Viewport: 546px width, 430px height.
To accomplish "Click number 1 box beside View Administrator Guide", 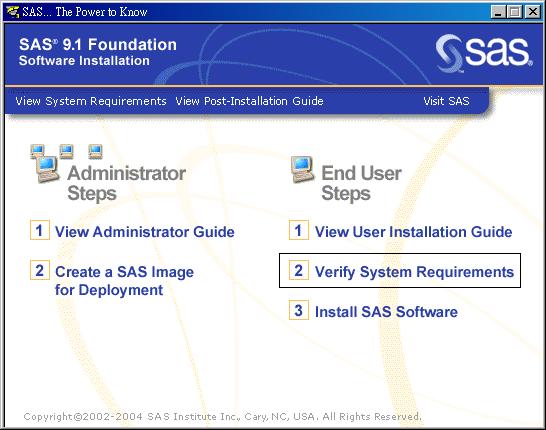I will (x=40, y=230).
